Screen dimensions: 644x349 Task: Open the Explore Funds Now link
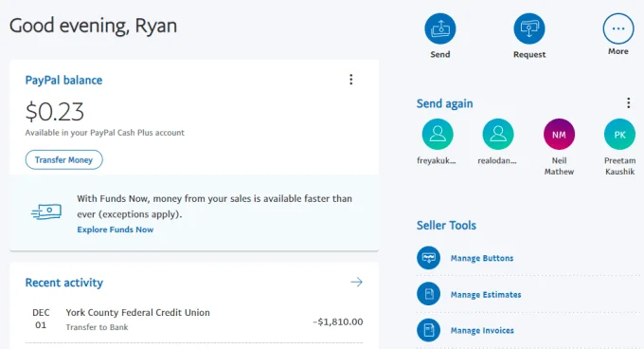(116, 230)
